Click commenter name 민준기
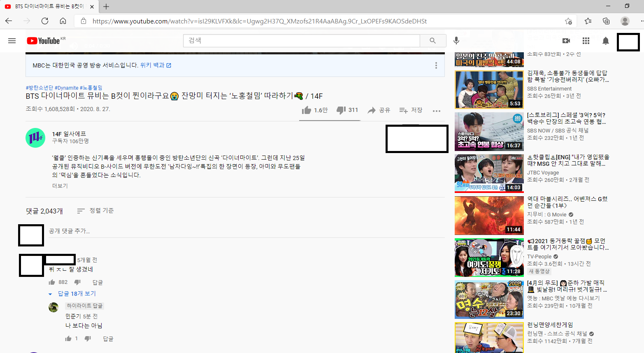Viewport: 644px width, 353px height. (73, 316)
